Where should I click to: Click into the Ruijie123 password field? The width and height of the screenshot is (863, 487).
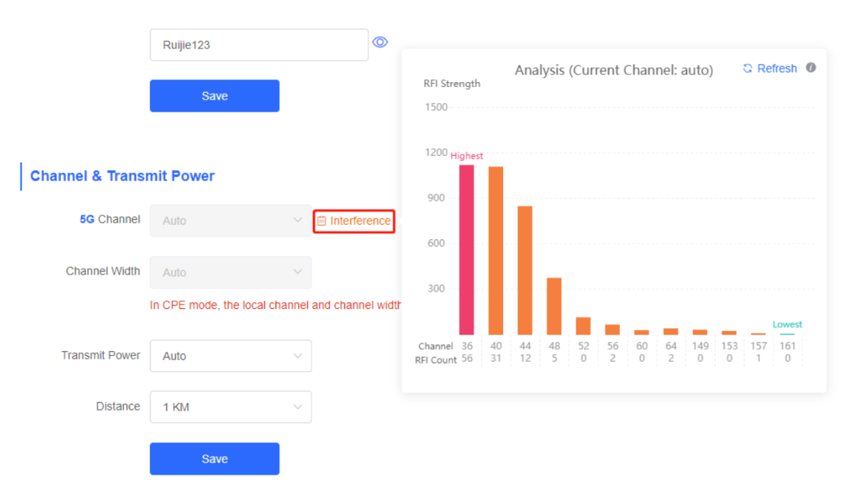pyautogui.click(x=259, y=45)
